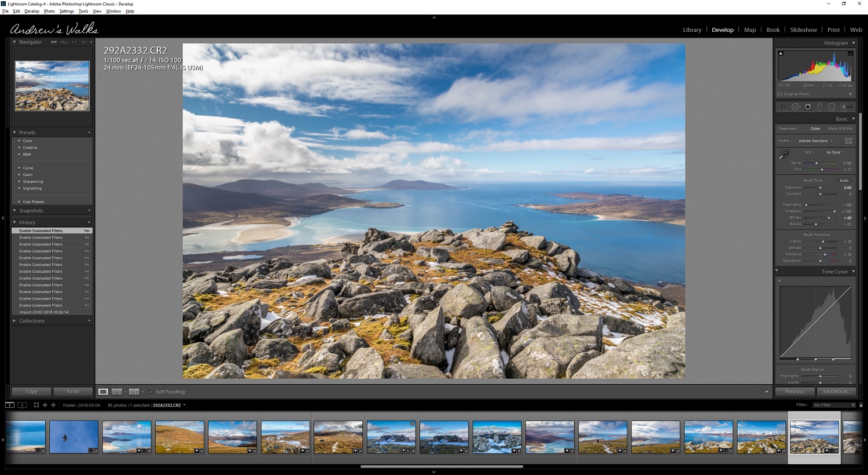
Task: Switch to Grid view in filmstrip bar
Action: pyautogui.click(x=36, y=405)
